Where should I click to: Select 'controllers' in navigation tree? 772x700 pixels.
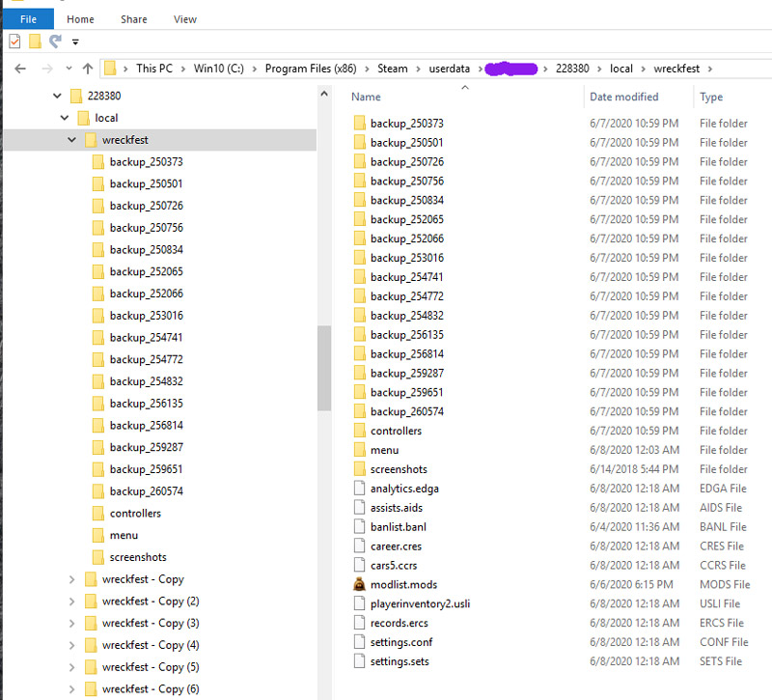[x=135, y=514]
